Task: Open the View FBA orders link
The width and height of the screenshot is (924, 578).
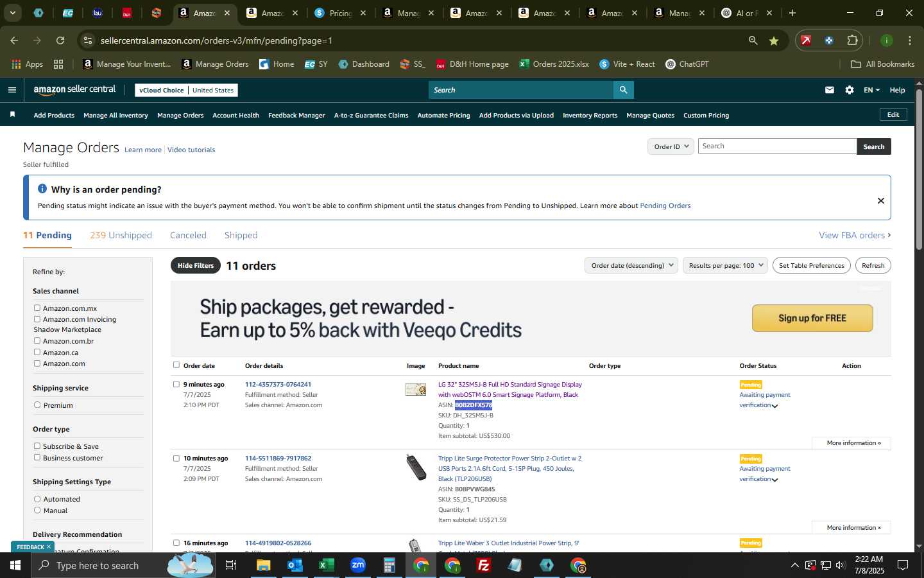Action: coord(855,235)
